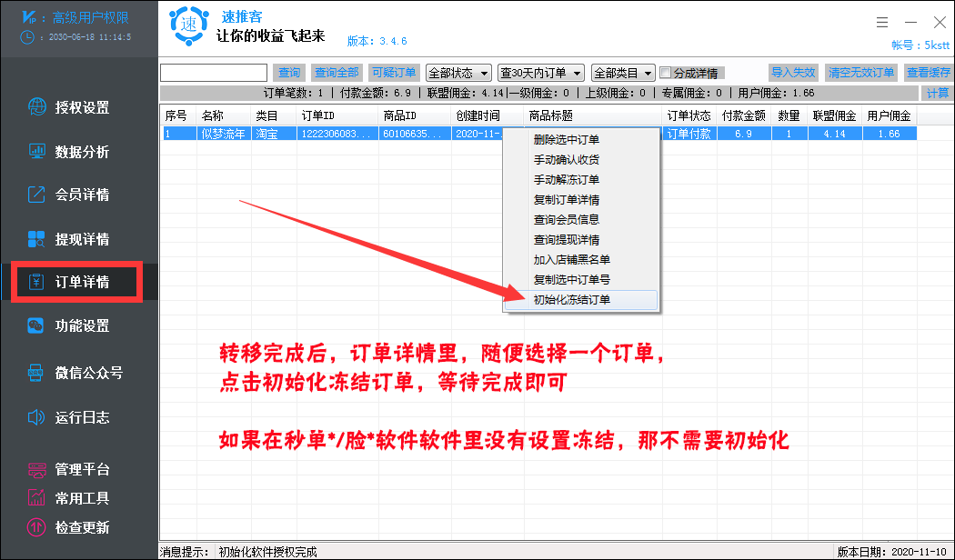The width and height of the screenshot is (955, 560).
Task: Click the 提现详情 grid search icon
Action: 36,238
